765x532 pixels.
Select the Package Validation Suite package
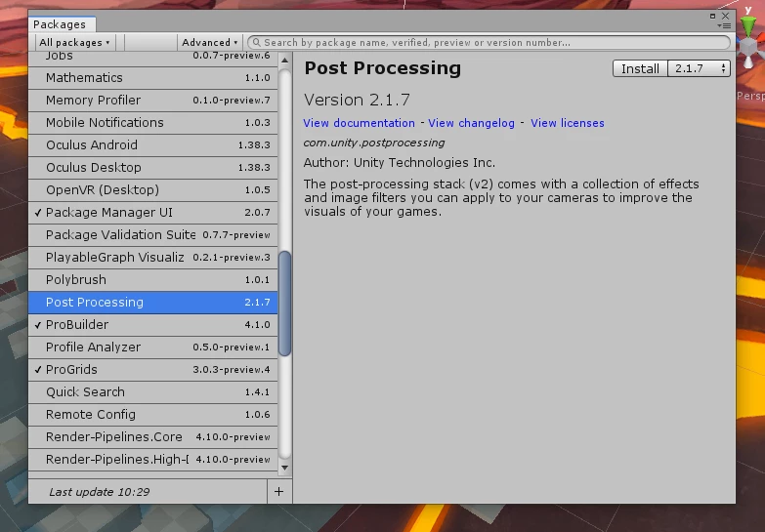(153, 234)
